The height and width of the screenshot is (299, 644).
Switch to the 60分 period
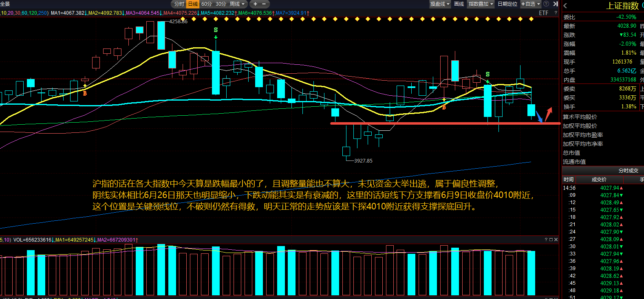pyautogui.click(x=207, y=4)
